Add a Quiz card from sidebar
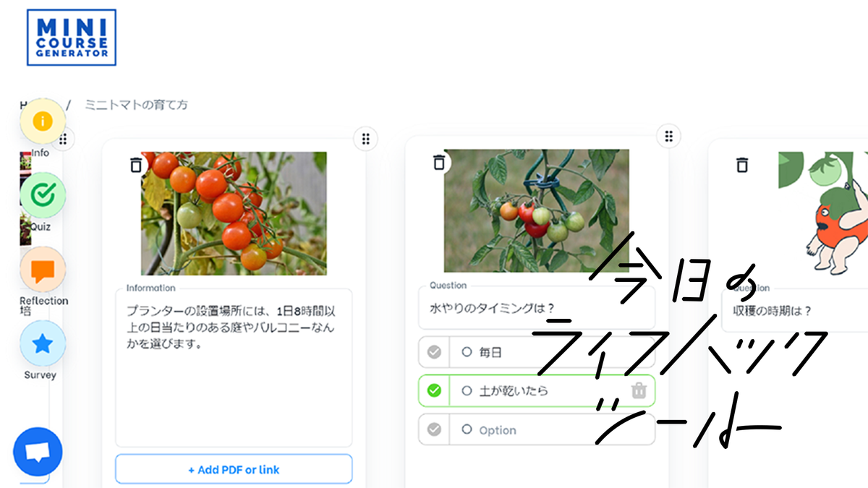The width and height of the screenshot is (868, 488). [43, 195]
